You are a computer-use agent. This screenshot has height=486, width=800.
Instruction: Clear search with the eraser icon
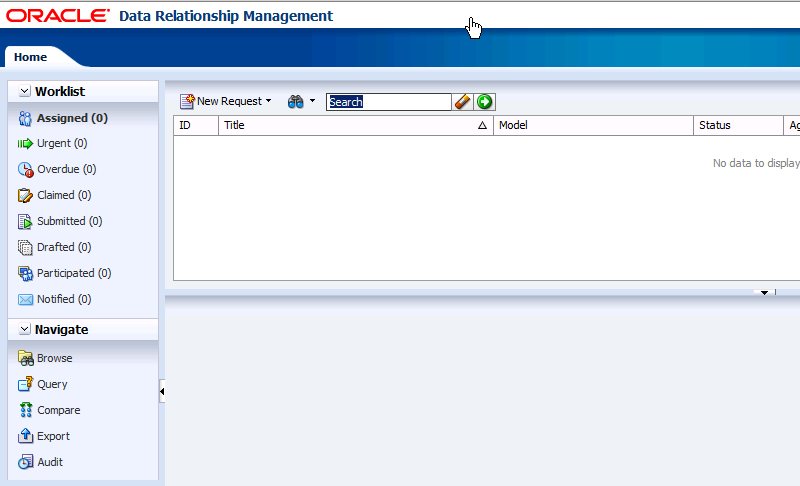(462, 101)
